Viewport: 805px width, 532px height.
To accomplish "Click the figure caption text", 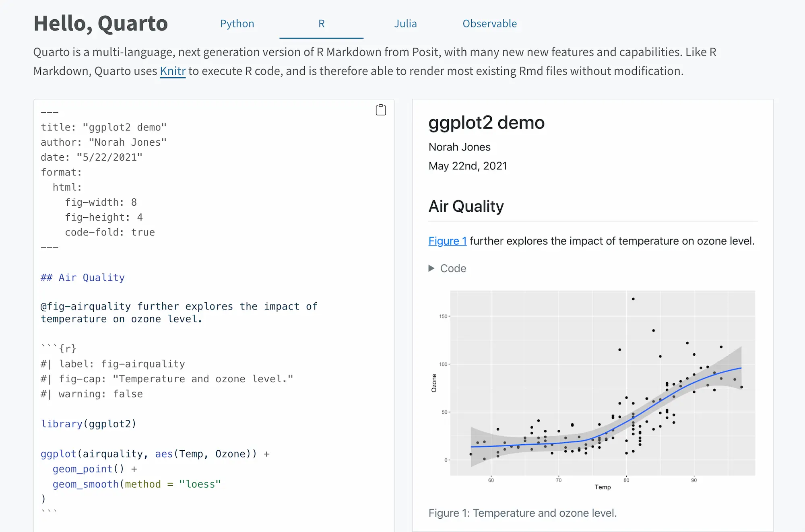I will (522, 513).
